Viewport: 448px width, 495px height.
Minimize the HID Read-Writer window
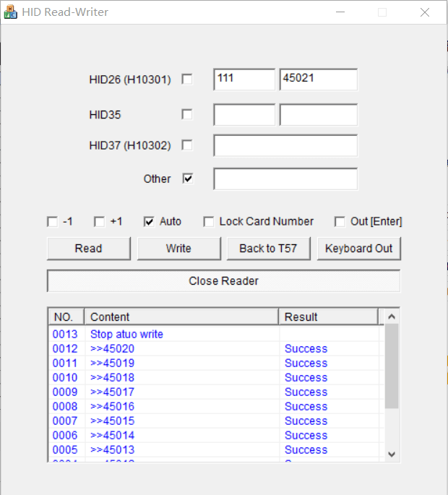340,12
